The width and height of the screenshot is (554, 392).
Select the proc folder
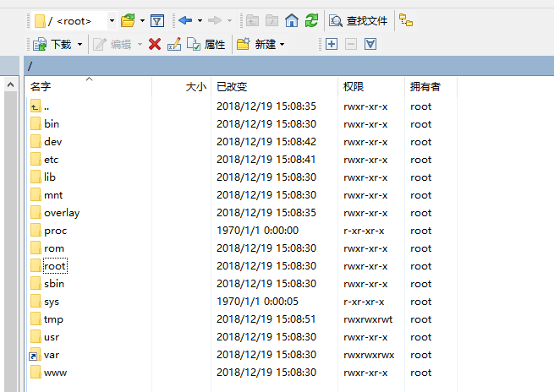pyautogui.click(x=48, y=231)
